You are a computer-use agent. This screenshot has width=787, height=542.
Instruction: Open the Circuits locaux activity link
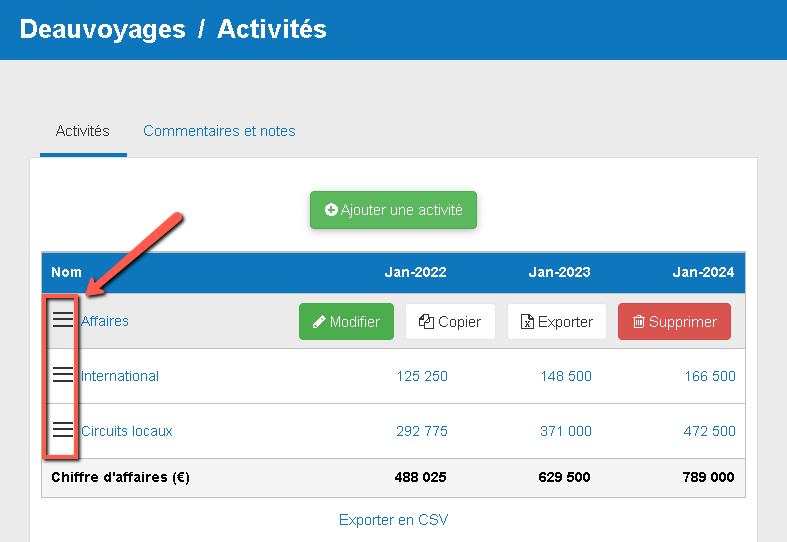127,431
